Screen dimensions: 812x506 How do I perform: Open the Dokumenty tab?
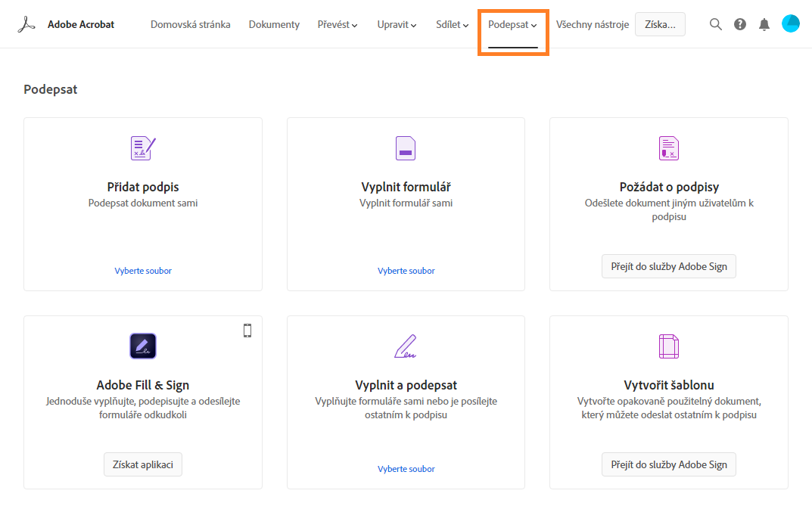[x=274, y=25]
